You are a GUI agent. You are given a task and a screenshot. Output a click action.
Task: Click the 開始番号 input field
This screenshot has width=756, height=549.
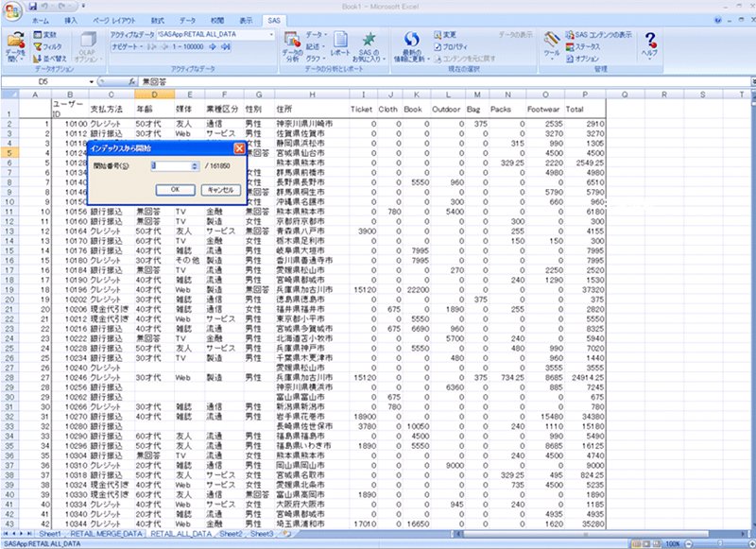tap(171, 165)
